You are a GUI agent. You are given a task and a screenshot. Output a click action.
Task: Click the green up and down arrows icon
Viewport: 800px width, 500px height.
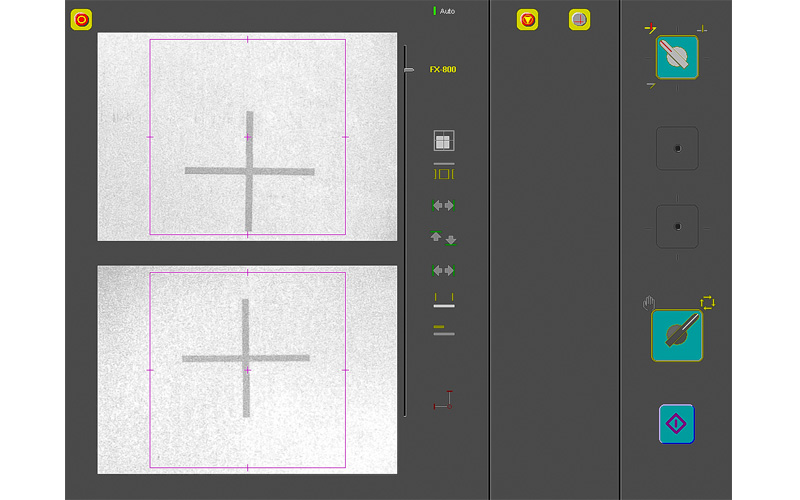[443, 238]
